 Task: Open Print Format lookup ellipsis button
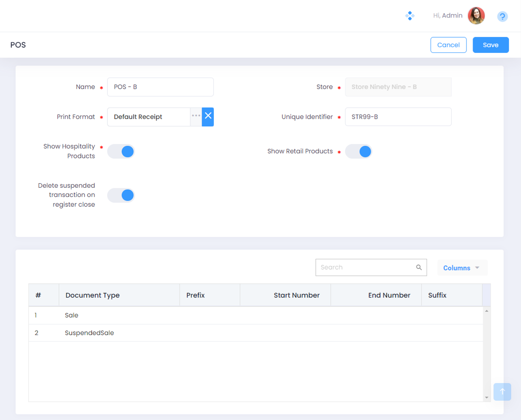196,117
